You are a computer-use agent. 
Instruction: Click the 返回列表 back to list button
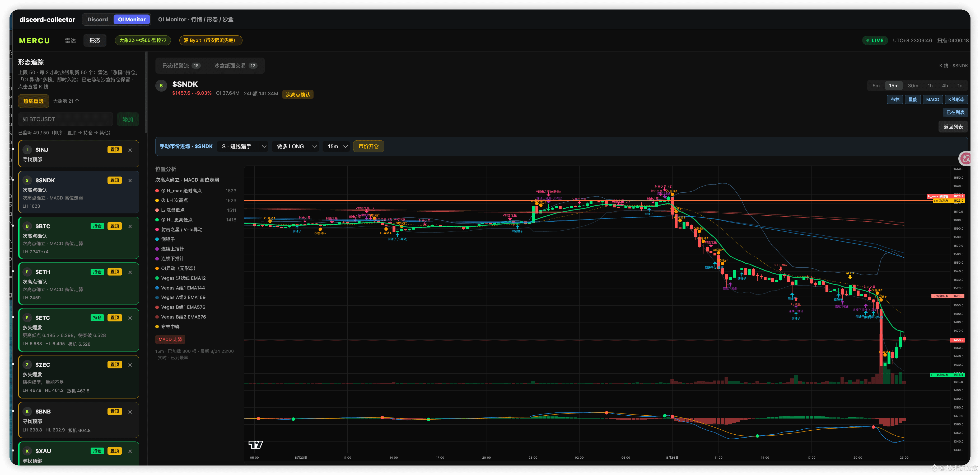coord(953,127)
